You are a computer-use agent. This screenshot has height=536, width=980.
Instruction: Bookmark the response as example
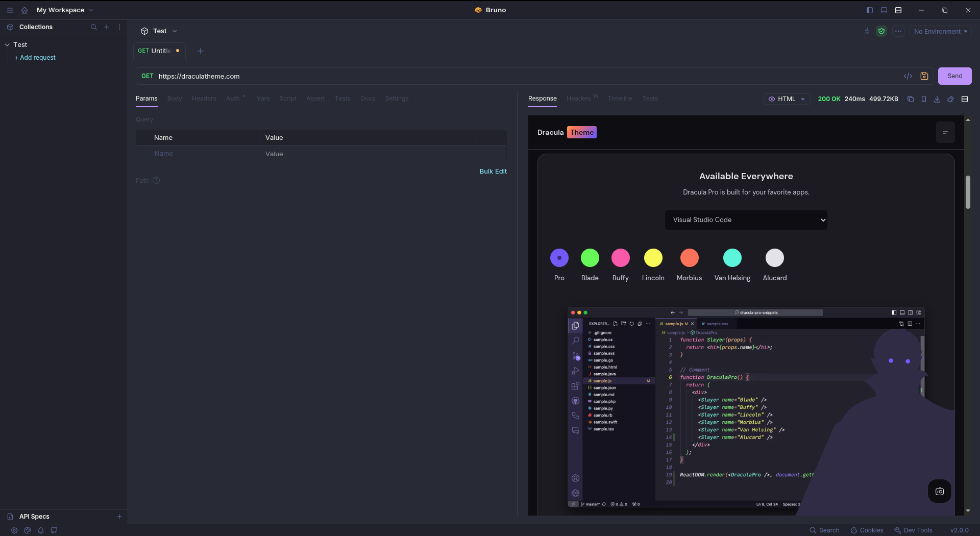click(924, 99)
